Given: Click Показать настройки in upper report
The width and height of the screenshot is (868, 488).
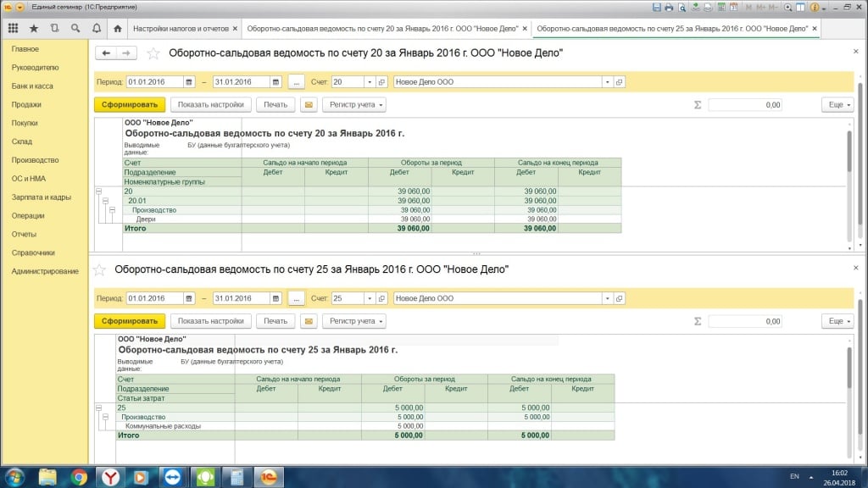Looking at the screenshot, I should click(211, 105).
